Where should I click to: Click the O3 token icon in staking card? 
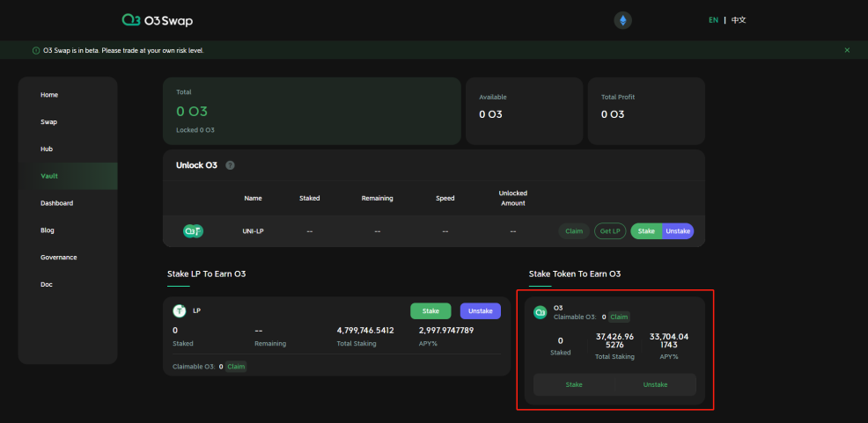point(541,312)
